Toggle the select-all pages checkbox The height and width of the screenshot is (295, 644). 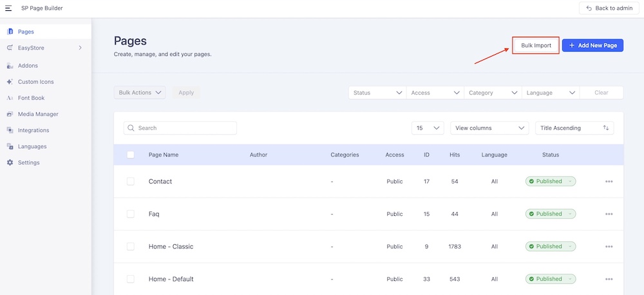pyautogui.click(x=131, y=155)
